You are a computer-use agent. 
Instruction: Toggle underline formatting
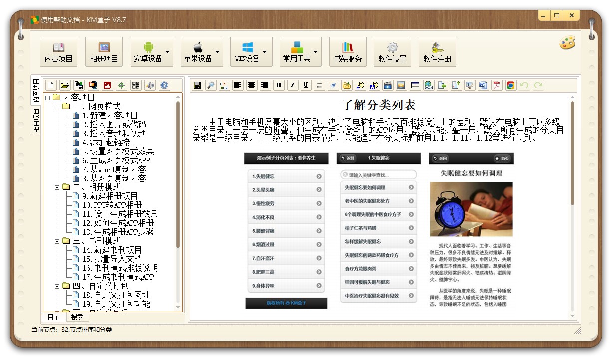pyautogui.click(x=306, y=85)
